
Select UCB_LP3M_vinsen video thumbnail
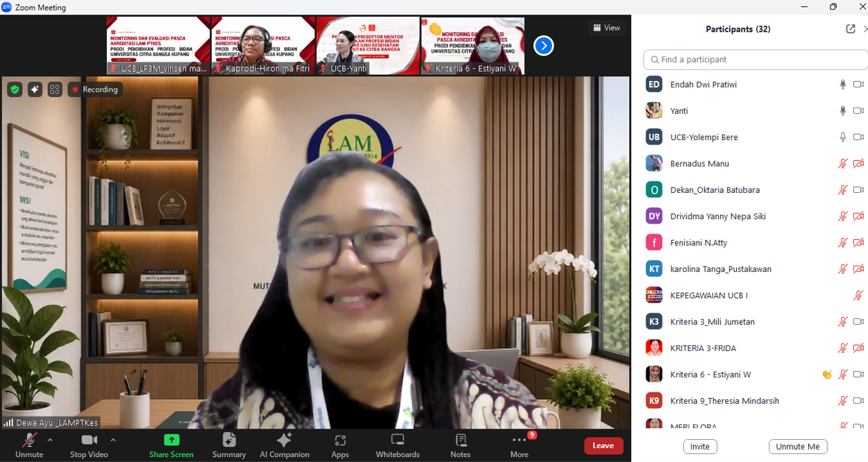[x=158, y=46]
